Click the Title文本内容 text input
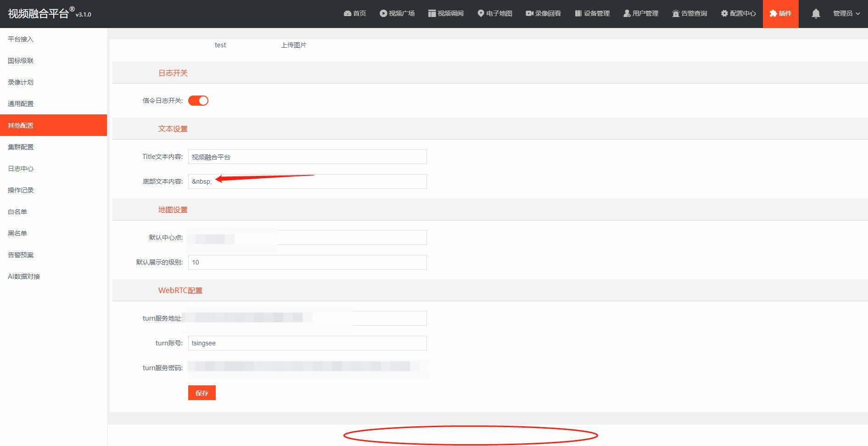This screenshot has height=446, width=868. [x=307, y=157]
